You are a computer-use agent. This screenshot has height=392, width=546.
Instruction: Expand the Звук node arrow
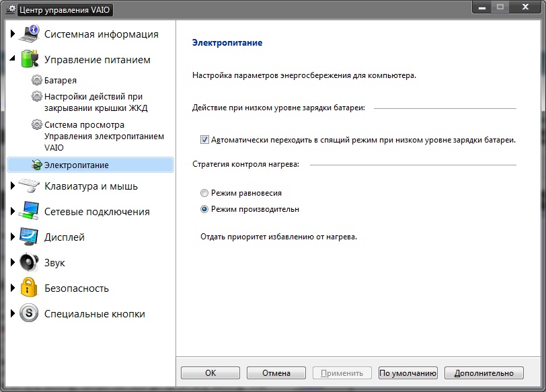point(13,262)
